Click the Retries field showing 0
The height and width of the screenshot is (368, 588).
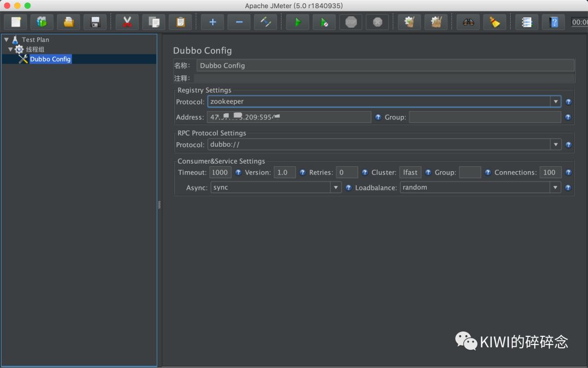pyautogui.click(x=347, y=172)
